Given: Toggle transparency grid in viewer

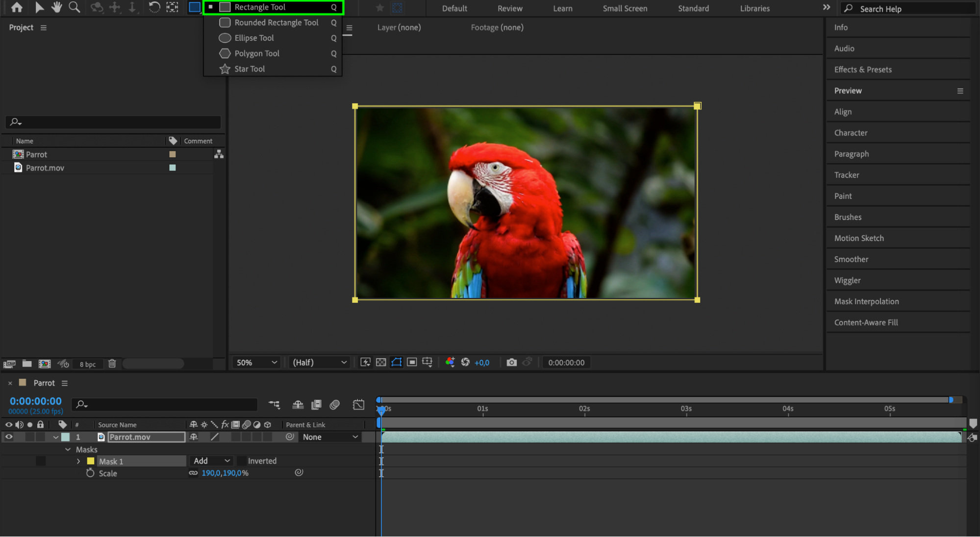Looking at the screenshot, I should click(381, 363).
